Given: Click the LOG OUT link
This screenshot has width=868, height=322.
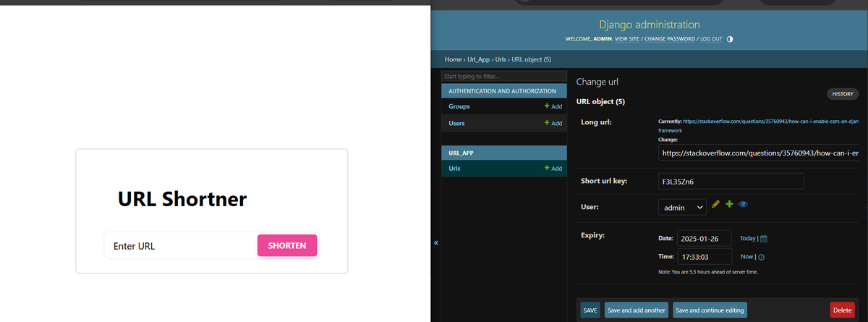Looking at the screenshot, I should 711,38.
